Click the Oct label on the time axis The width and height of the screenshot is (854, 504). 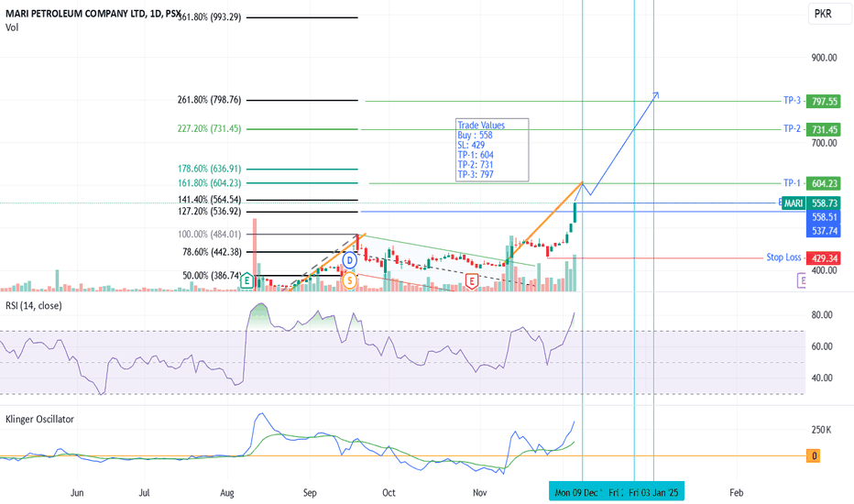click(389, 493)
